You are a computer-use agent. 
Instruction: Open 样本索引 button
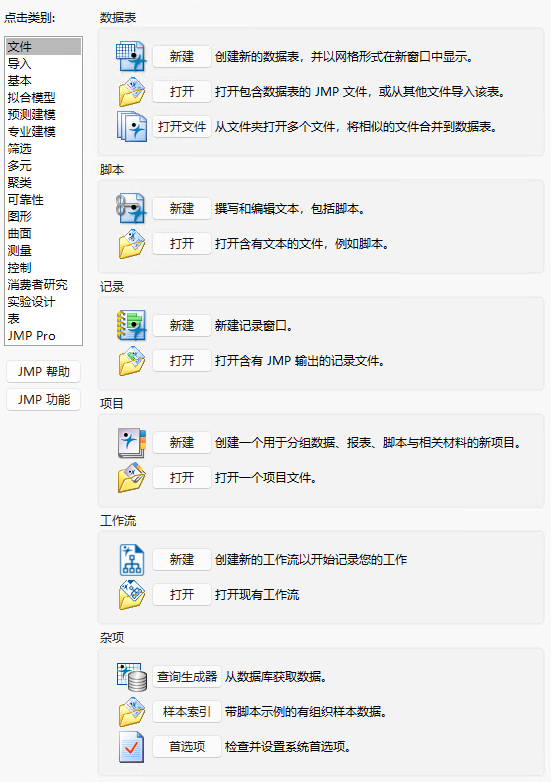click(x=187, y=712)
